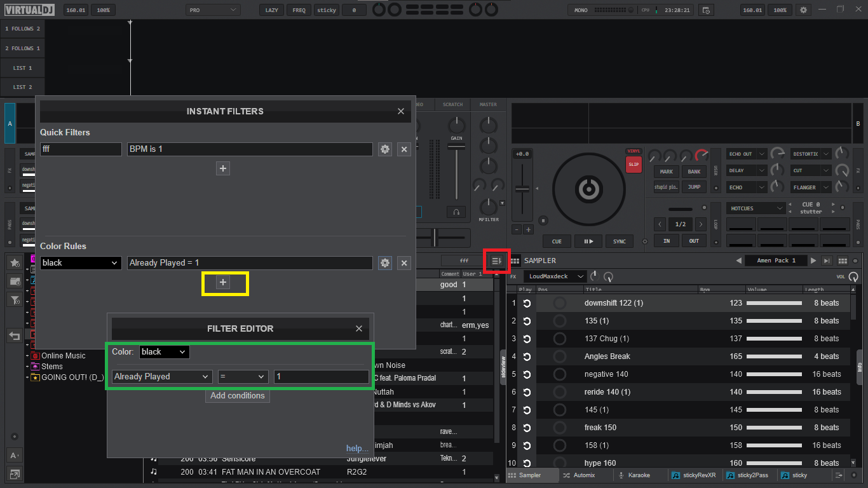Open gear for Already Played color rule

384,263
